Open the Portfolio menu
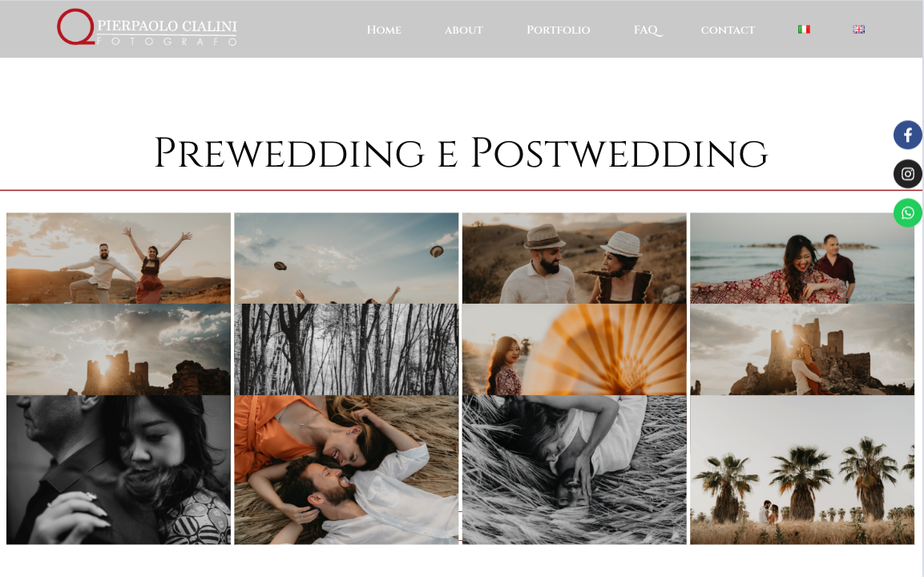924x577 pixels. coord(558,30)
